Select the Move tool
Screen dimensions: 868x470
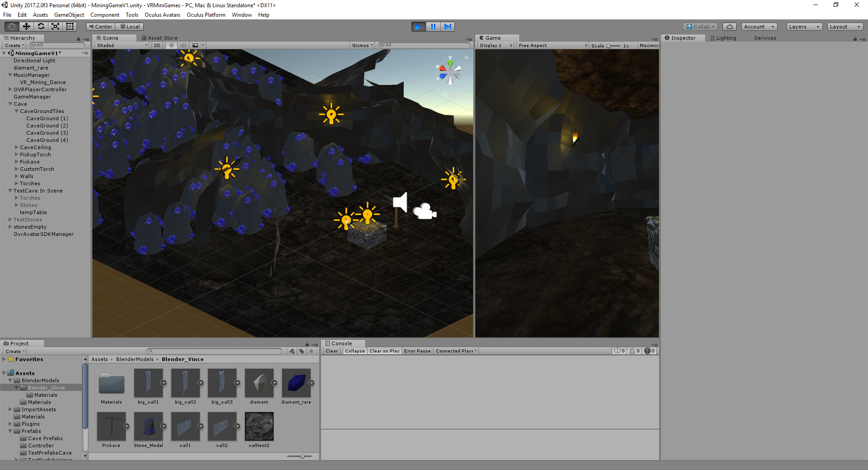(26, 27)
